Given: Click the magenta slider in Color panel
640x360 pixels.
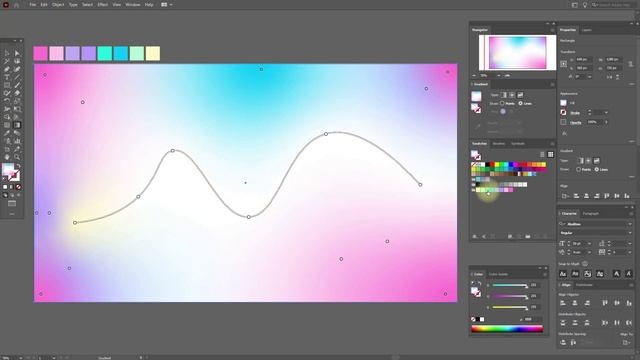Looking at the screenshot, I should click(510, 296).
